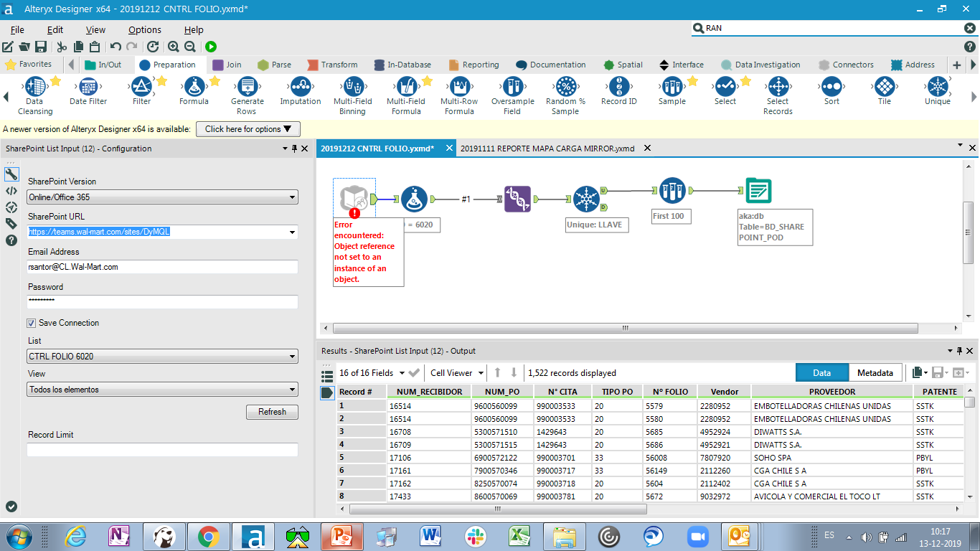Click the Sort tool icon
The width and height of the screenshot is (980, 551).
click(x=831, y=88)
